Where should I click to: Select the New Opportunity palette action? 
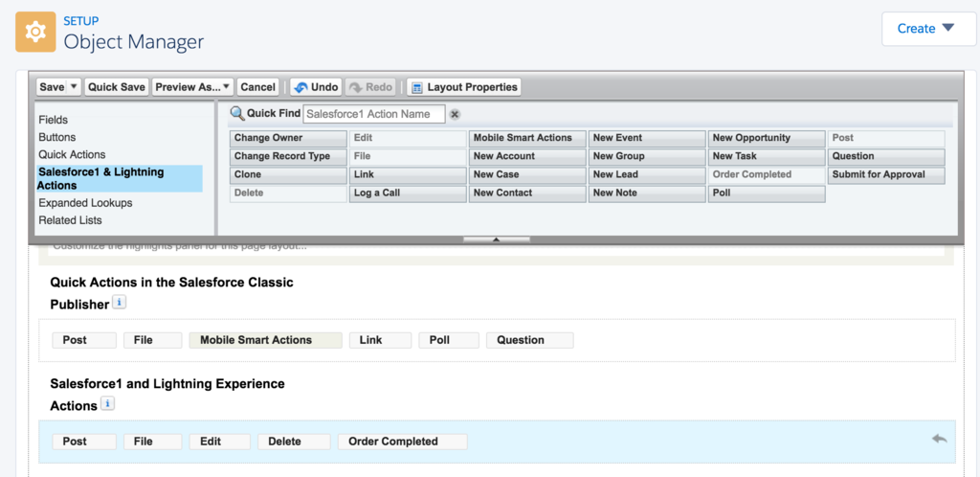point(767,138)
